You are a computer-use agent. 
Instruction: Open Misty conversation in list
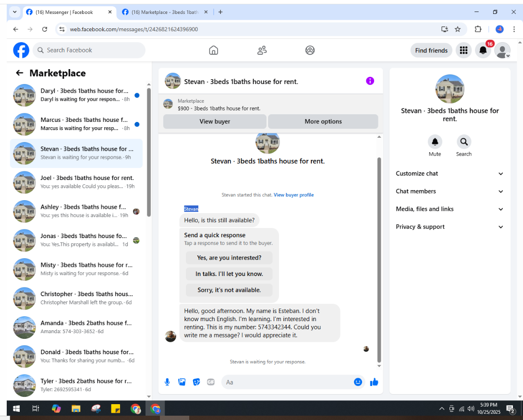click(76, 269)
